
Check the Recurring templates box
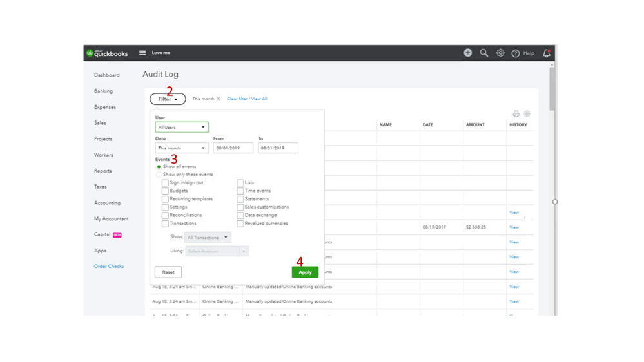pos(165,199)
